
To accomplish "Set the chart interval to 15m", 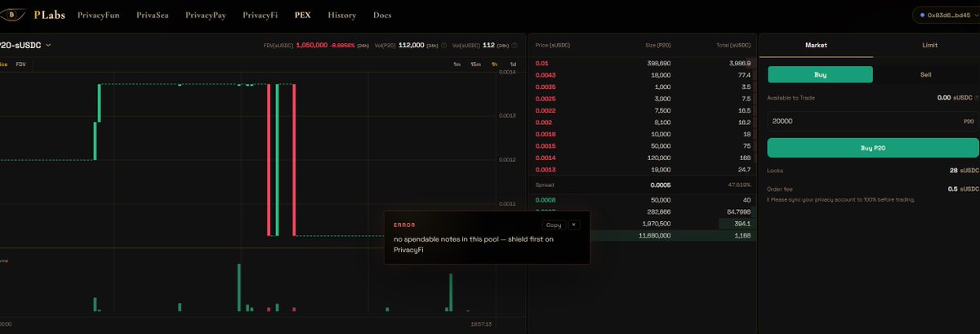I will click(x=475, y=64).
